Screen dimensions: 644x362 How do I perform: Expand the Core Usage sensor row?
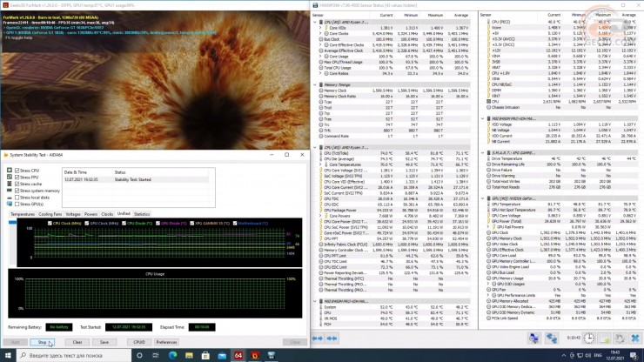point(320,57)
